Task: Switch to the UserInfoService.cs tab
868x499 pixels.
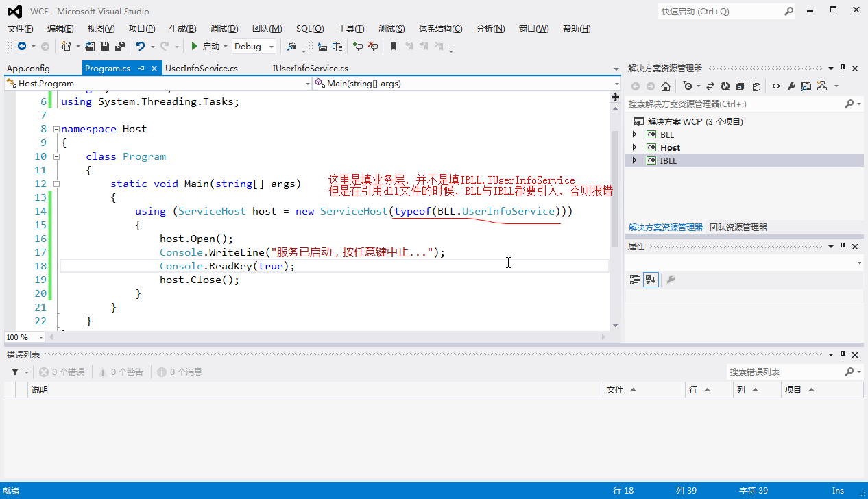Action: pyautogui.click(x=202, y=68)
